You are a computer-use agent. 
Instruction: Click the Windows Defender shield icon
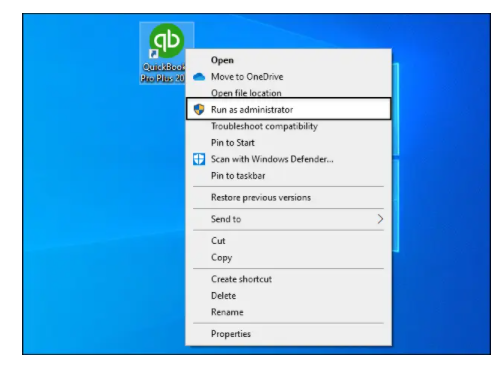coord(199,159)
